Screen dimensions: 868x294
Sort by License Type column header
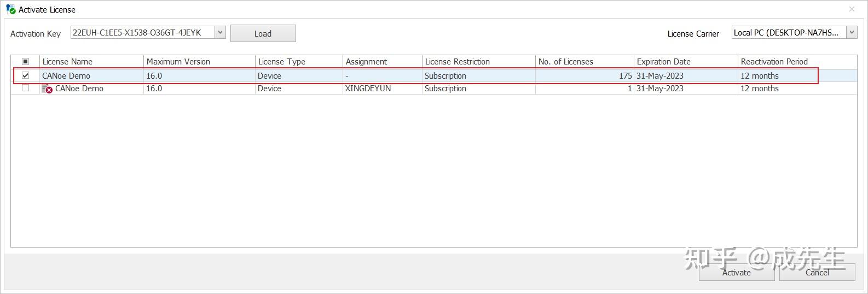pos(299,61)
